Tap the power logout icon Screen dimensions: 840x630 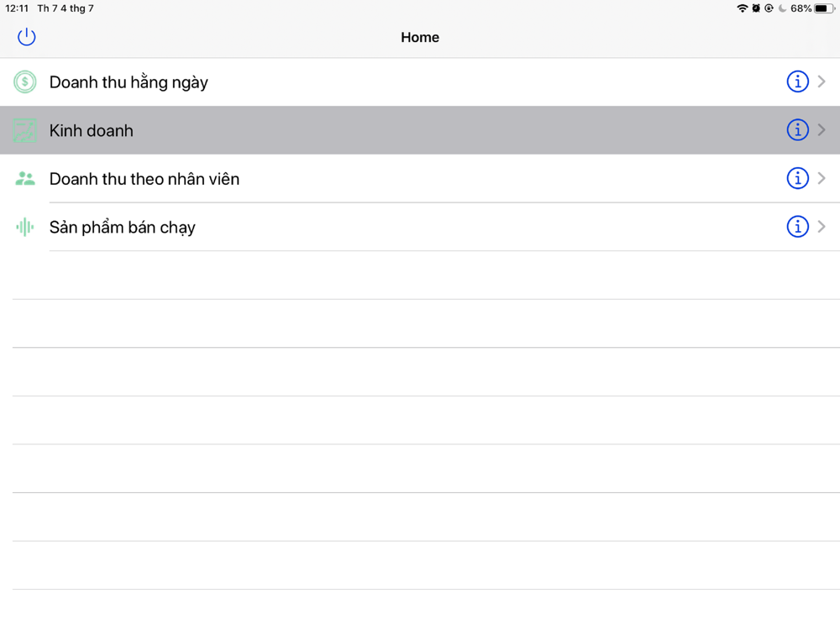(27, 37)
